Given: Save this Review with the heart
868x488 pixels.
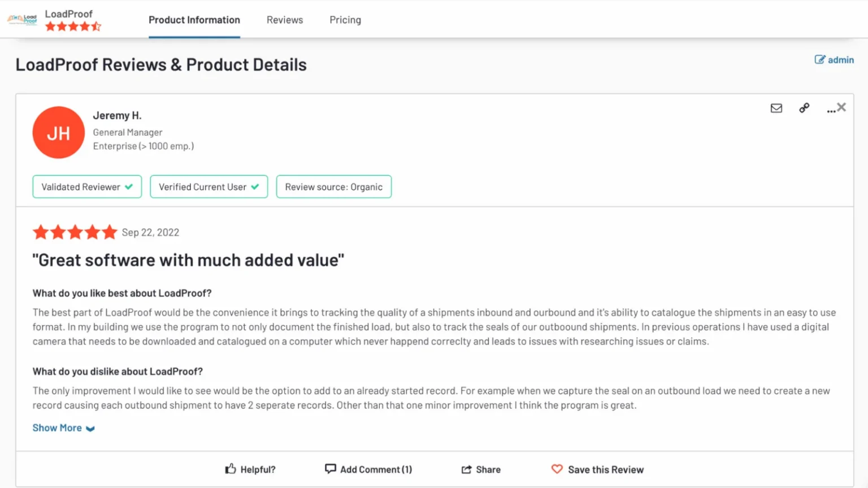Looking at the screenshot, I should [597, 469].
